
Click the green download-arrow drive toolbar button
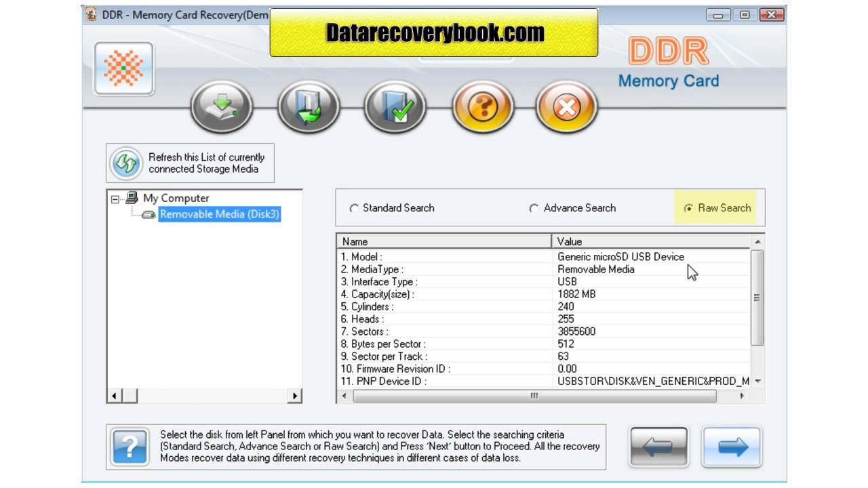(222, 107)
